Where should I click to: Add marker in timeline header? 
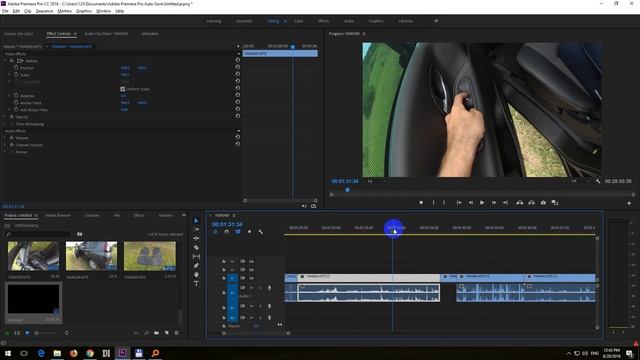point(249,232)
